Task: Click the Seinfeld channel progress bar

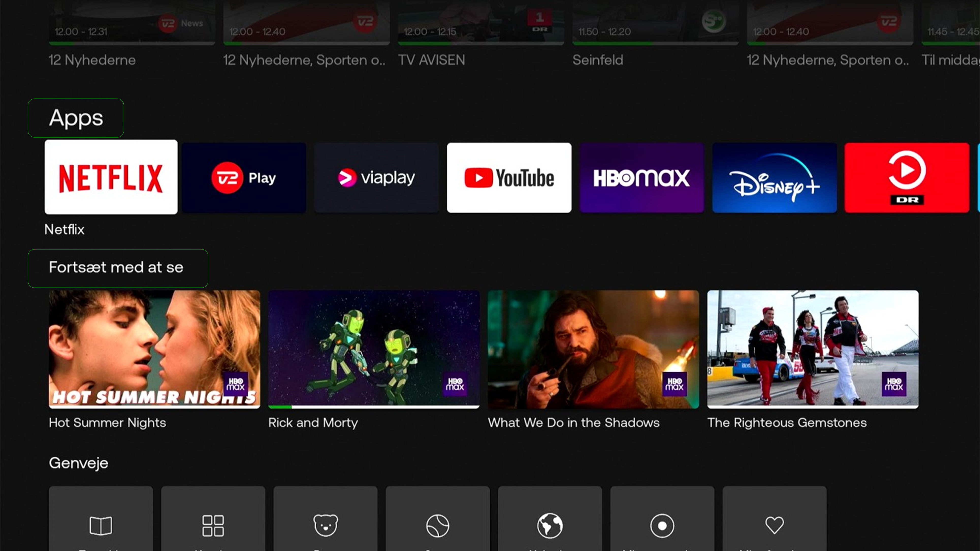Action: point(655,43)
